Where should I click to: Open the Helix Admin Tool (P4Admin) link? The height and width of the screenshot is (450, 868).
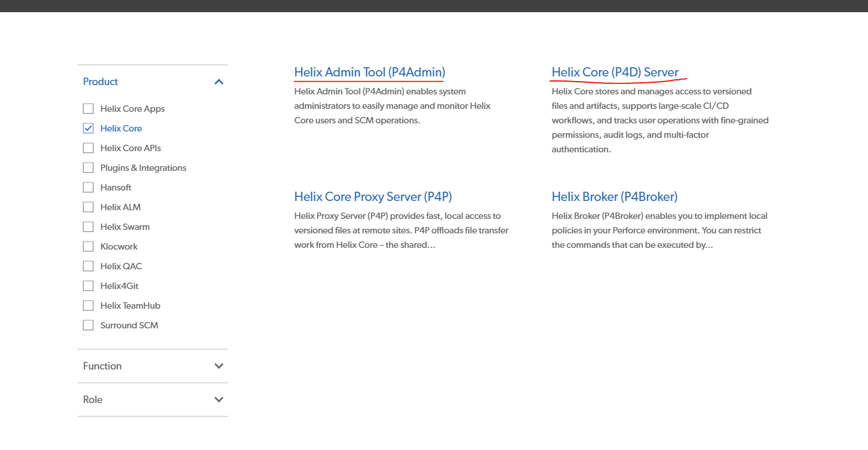click(x=370, y=72)
